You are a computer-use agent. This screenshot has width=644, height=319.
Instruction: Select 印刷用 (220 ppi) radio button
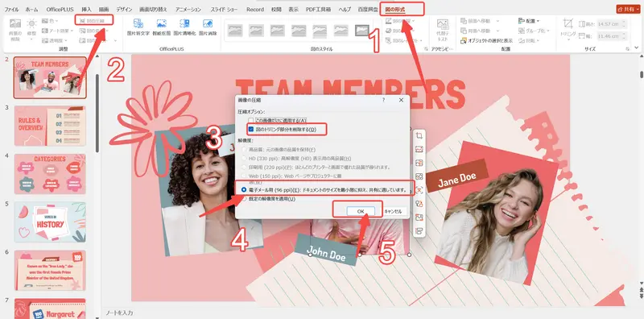pyautogui.click(x=245, y=168)
